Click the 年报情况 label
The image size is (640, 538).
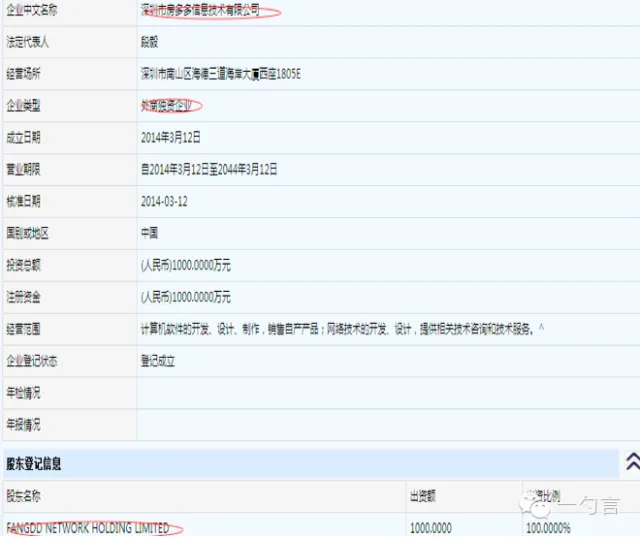pyautogui.click(x=23, y=425)
